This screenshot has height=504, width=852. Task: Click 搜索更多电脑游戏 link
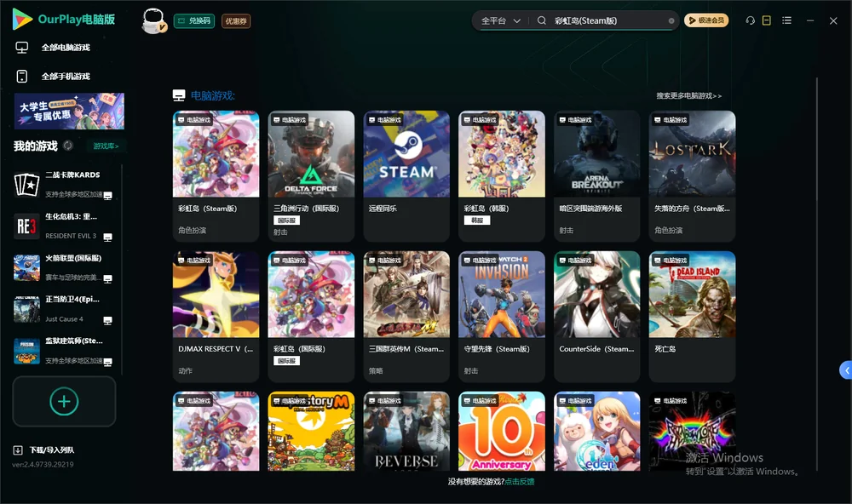(x=688, y=95)
